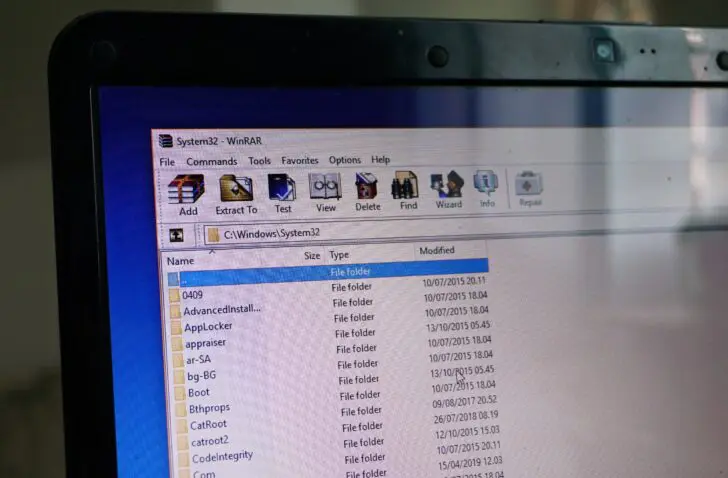Open the Tools menu
The height and width of the screenshot is (478, 728).
[x=259, y=161]
